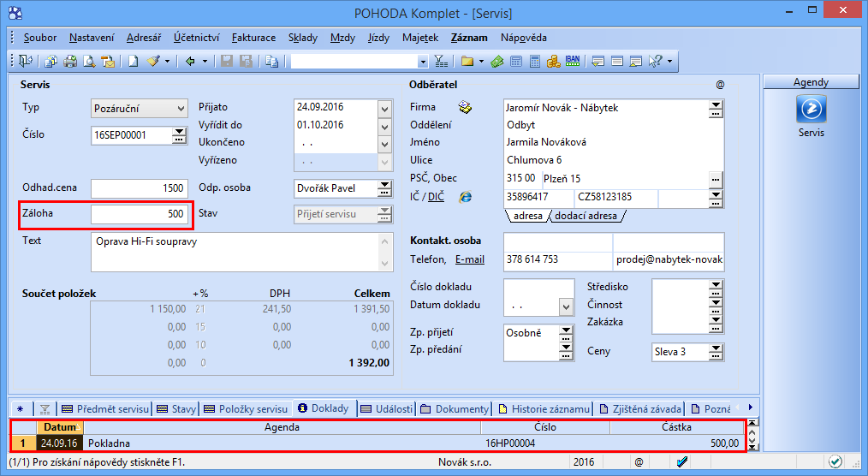
Task: Click green circle check icon in status bar
Action: pos(835,461)
